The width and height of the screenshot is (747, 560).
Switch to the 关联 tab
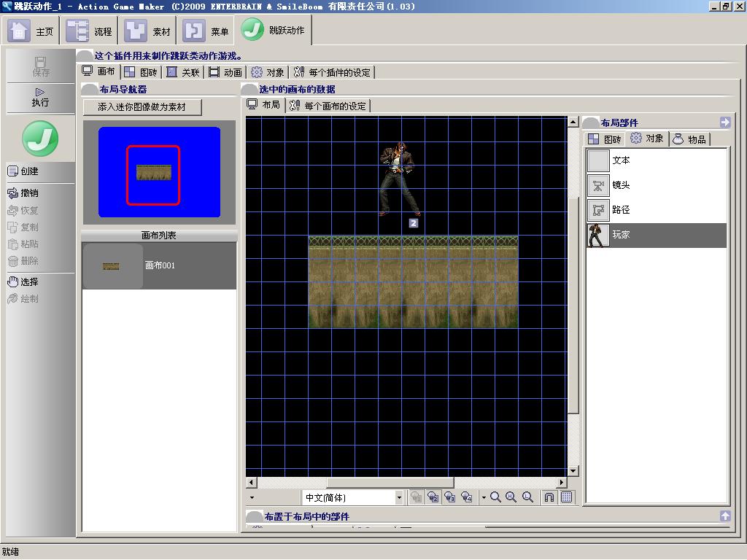click(183, 72)
